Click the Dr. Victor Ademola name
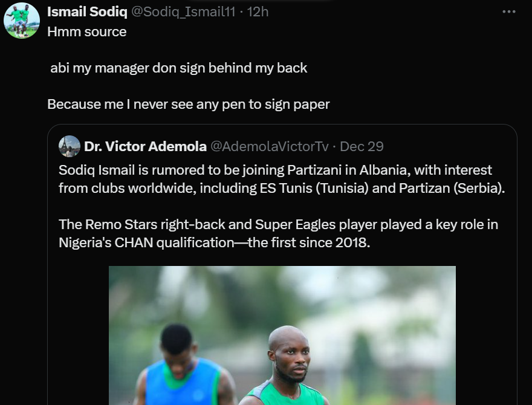This screenshot has width=532, height=405. coord(145,146)
